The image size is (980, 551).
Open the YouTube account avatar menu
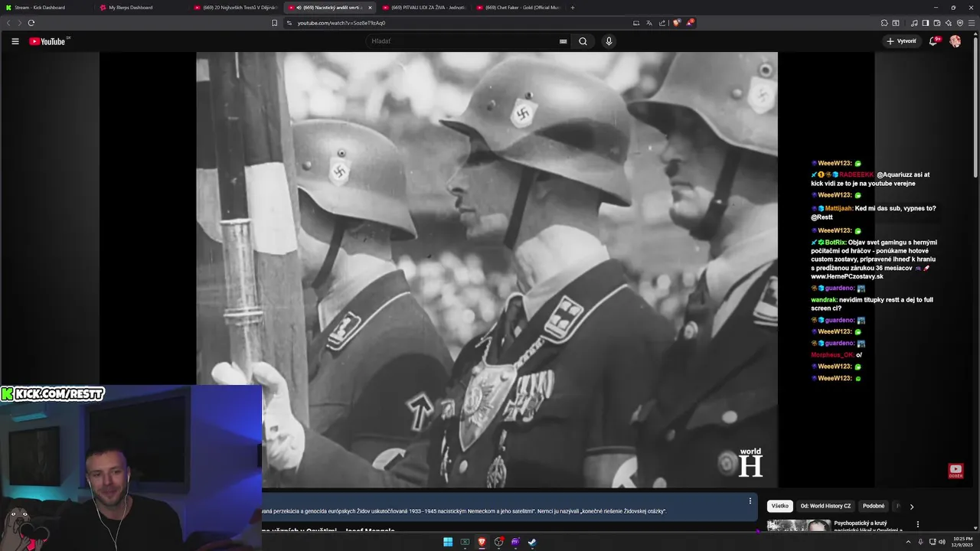(x=955, y=41)
